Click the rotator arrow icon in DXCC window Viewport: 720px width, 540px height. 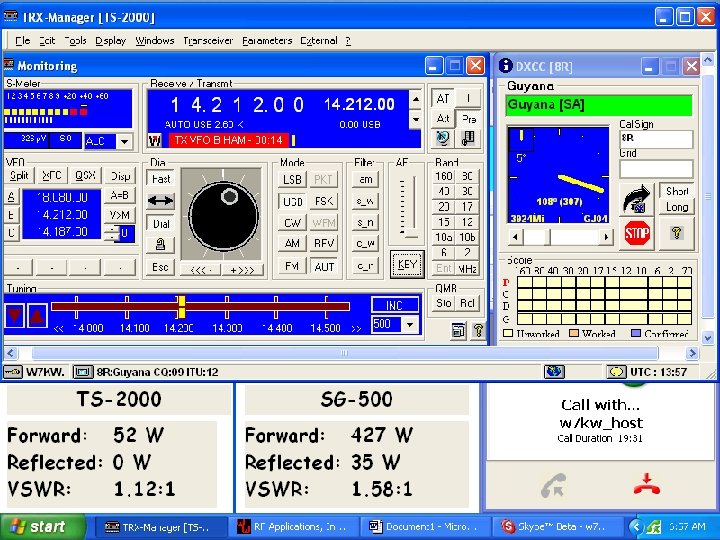pyautogui.click(x=637, y=199)
